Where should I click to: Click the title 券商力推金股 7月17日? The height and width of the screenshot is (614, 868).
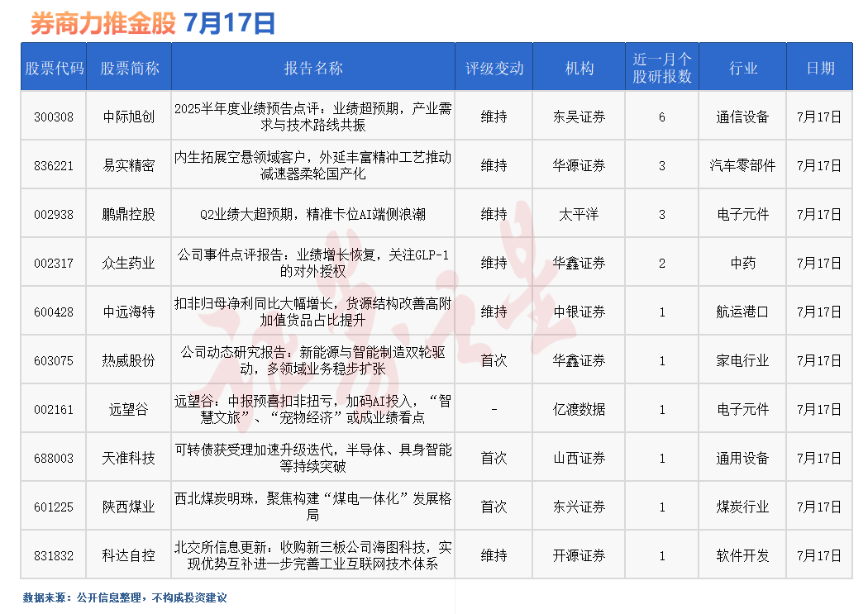pos(153,24)
